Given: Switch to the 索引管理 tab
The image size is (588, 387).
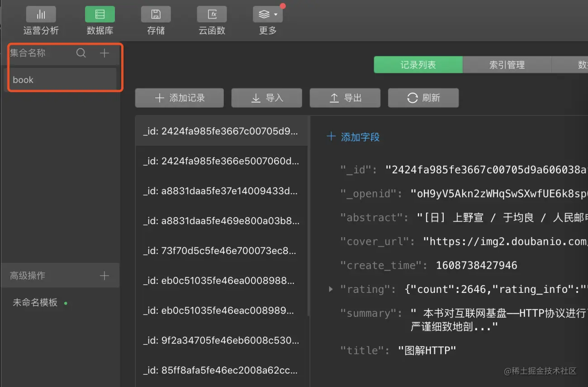Looking at the screenshot, I should (x=507, y=65).
